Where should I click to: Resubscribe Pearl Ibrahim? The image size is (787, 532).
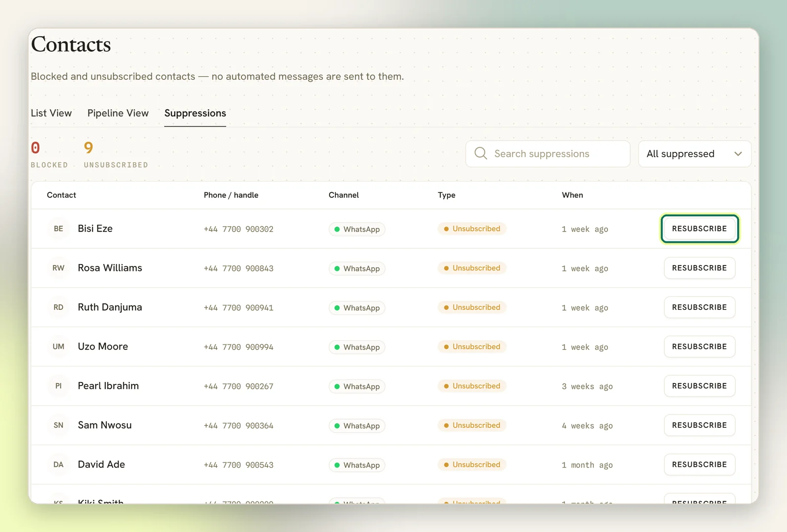click(x=699, y=386)
